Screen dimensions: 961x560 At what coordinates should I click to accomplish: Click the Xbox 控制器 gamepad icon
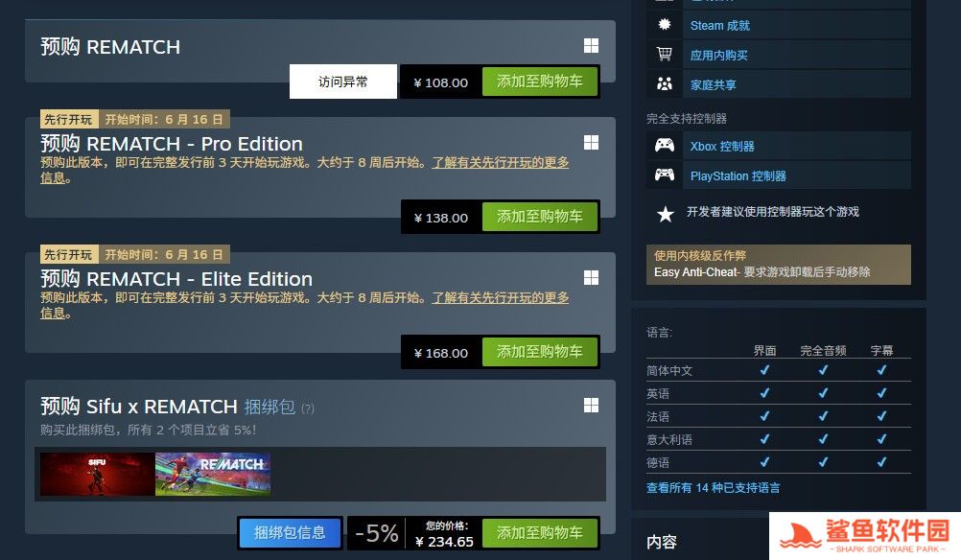pyautogui.click(x=665, y=146)
